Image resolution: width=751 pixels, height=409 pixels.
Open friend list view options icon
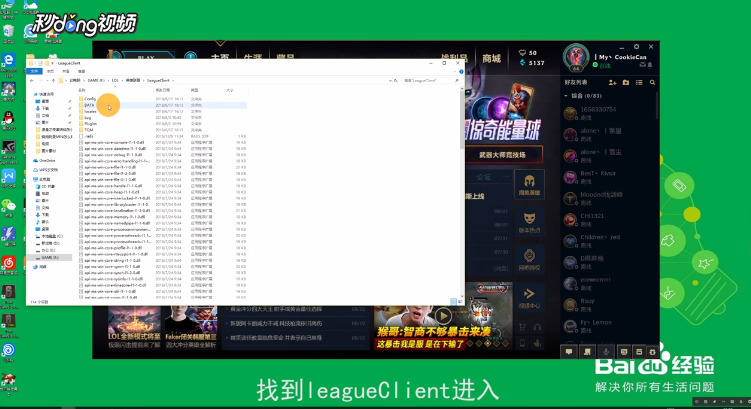639,82
